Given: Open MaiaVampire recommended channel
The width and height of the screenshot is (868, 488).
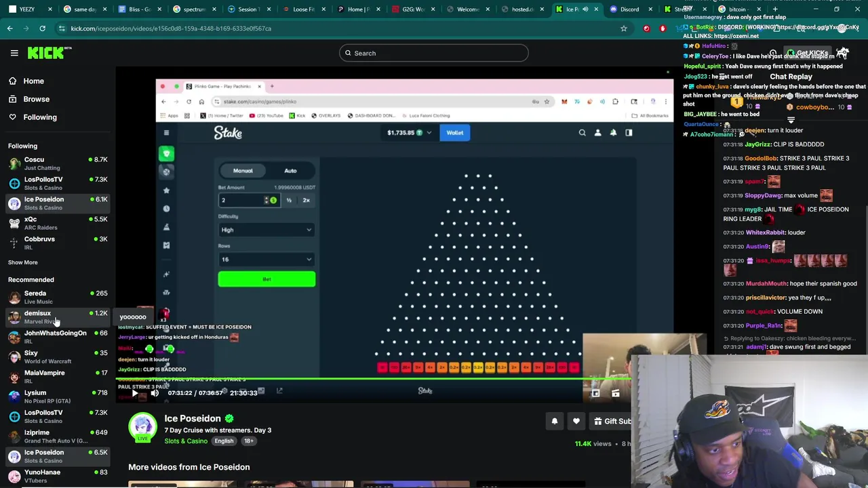Looking at the screenshot, I should coord(58,376).
